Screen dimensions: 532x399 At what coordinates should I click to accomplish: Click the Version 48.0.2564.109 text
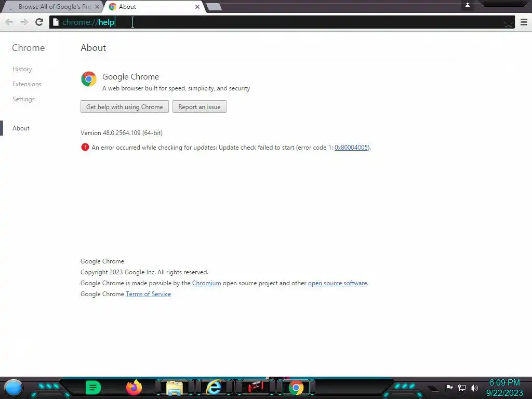(x=122, y=133)
